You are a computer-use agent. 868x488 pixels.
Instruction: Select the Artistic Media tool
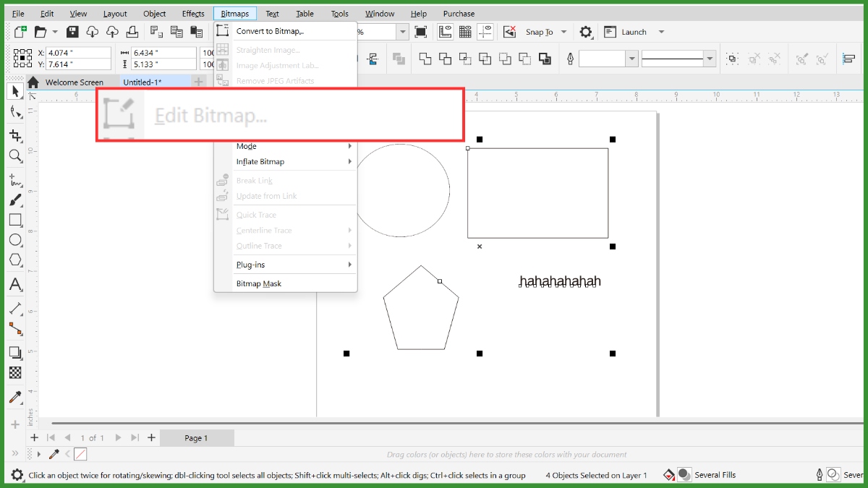[x=15, y=200]
